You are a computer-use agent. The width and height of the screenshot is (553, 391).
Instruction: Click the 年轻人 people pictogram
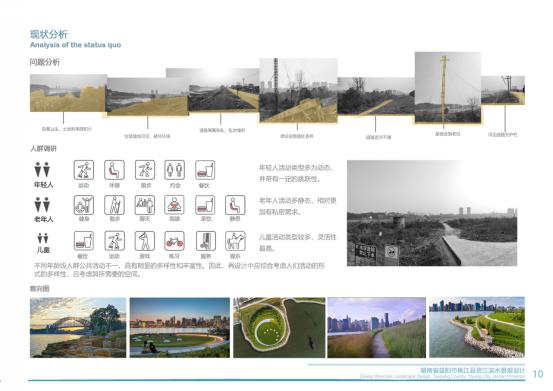coord(42,170)
